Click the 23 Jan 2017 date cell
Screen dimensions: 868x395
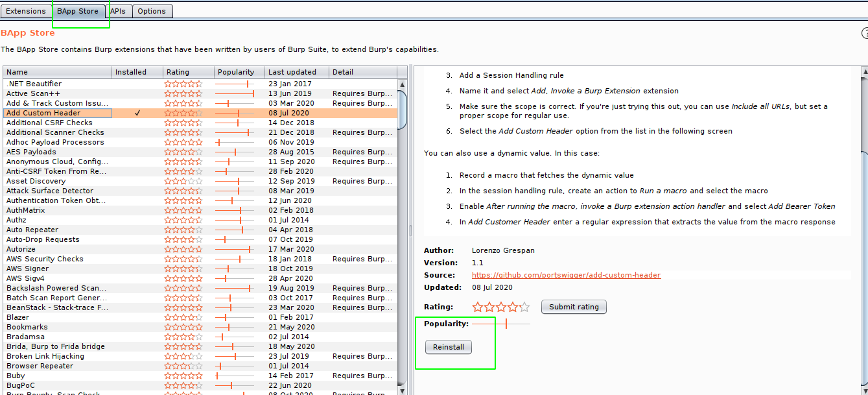(290, 84)
